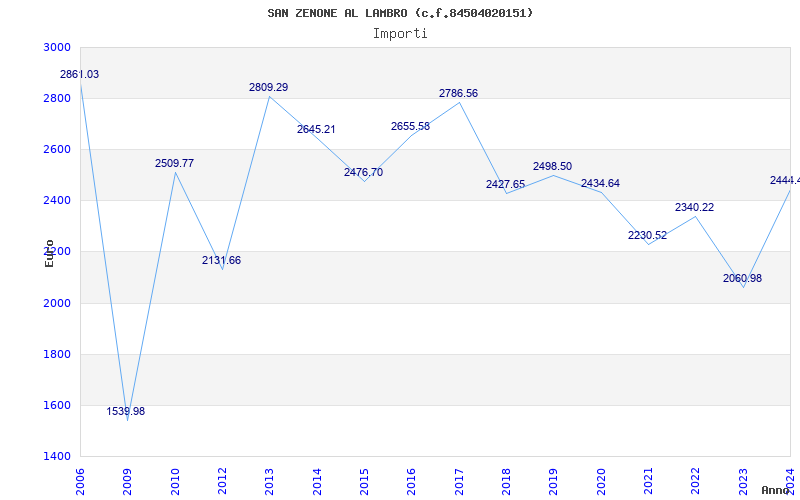This screenshot has height=500, width=800.
Task: Click the 2012 year label
Action: point(222,481)
